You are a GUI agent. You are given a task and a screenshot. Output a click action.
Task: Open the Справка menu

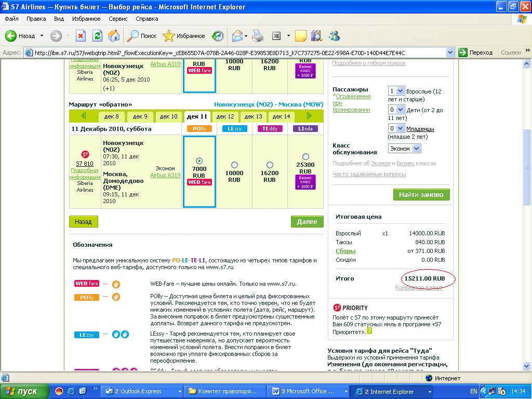tap(147, 19)
